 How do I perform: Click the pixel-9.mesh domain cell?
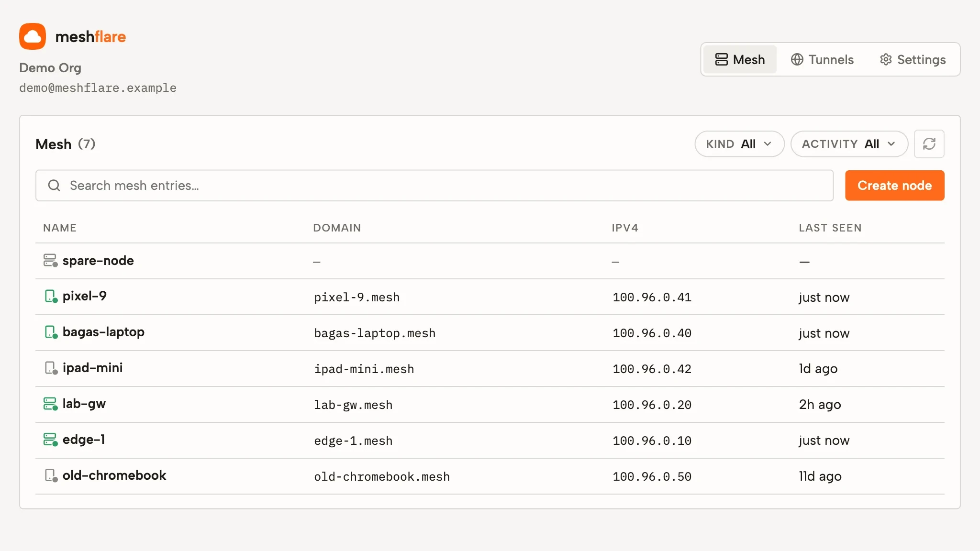coord(357,298)
